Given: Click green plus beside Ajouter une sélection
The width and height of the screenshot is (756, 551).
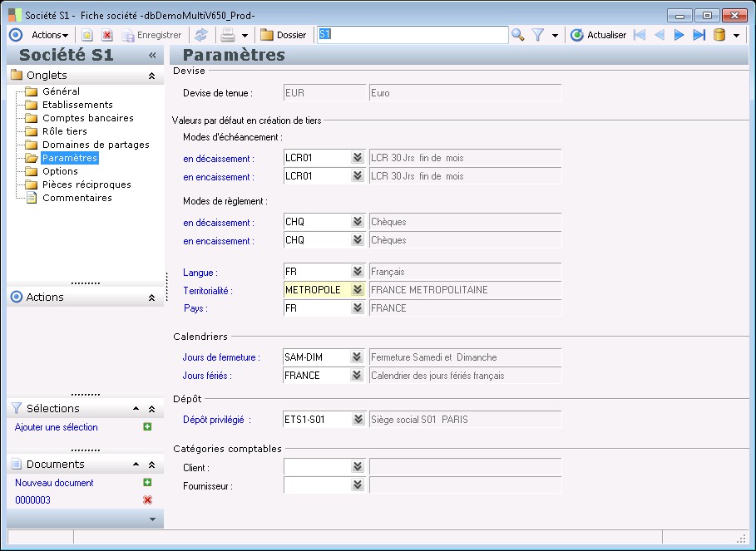Looking at the screenshot, I should click(x=147, y=427).
